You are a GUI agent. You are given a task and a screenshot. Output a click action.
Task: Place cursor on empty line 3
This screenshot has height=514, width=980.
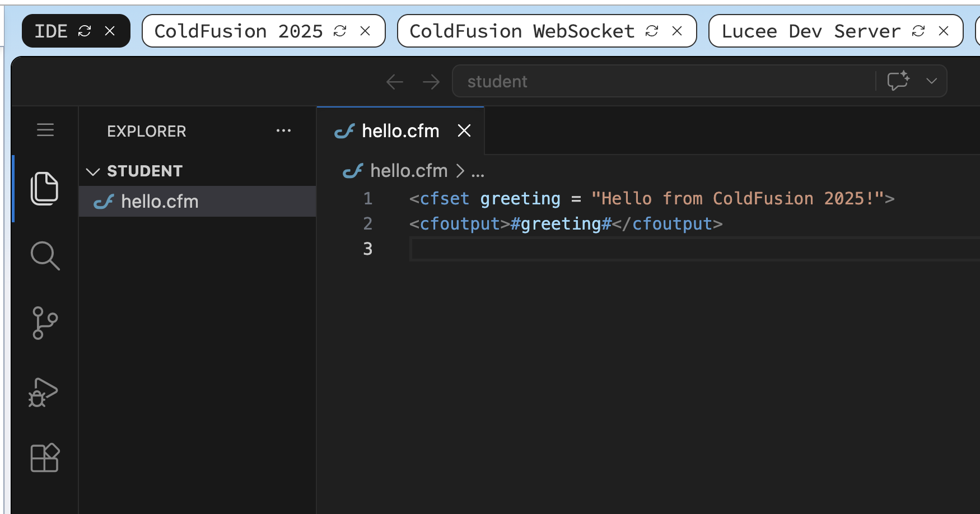point(694,249)
